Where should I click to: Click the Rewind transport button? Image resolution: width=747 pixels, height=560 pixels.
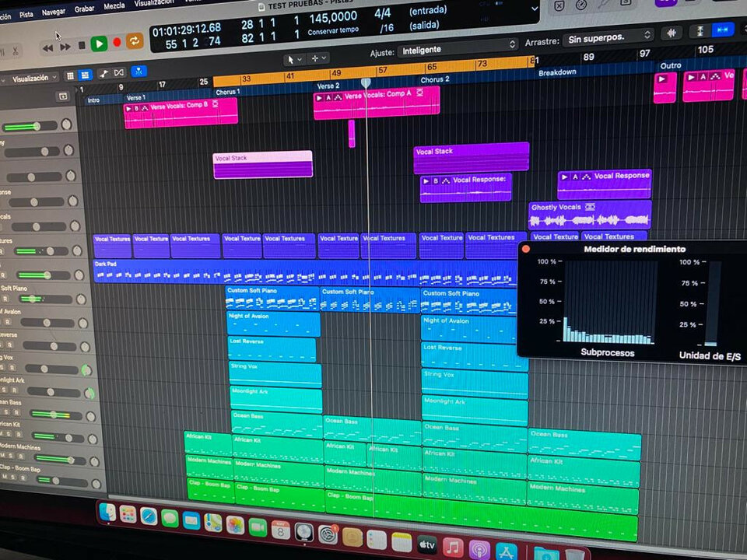(x=48, y=47)
